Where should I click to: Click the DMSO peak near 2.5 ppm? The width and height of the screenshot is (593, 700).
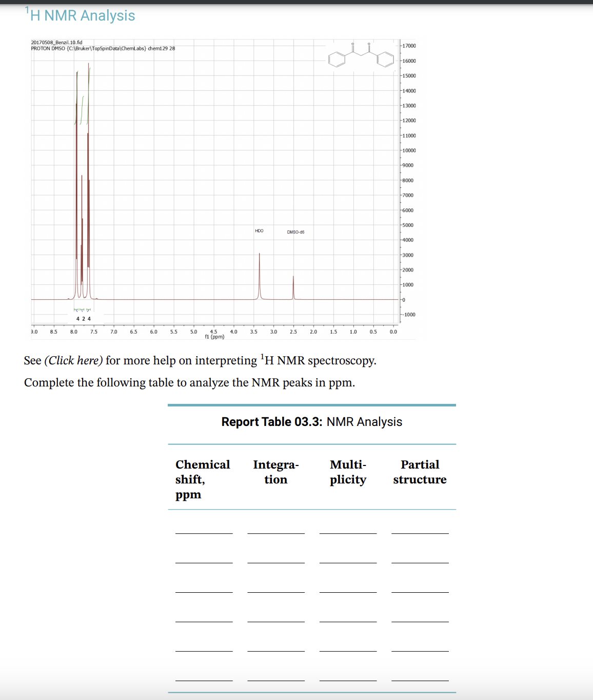293,287
